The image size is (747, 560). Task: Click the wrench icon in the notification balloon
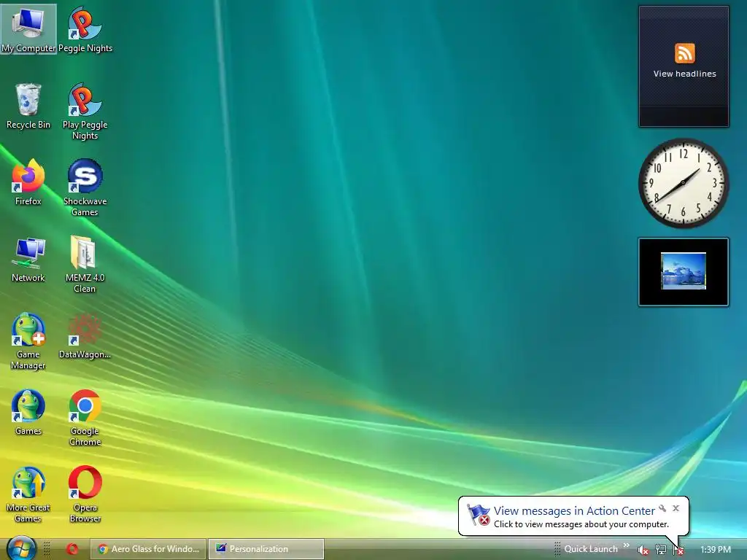point(662,508)
